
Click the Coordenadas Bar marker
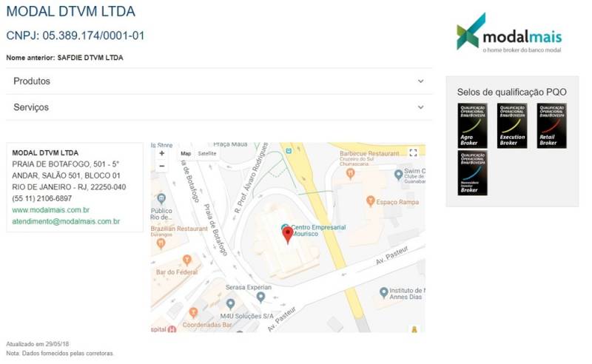pyautogui.click(x=193, y=313)
